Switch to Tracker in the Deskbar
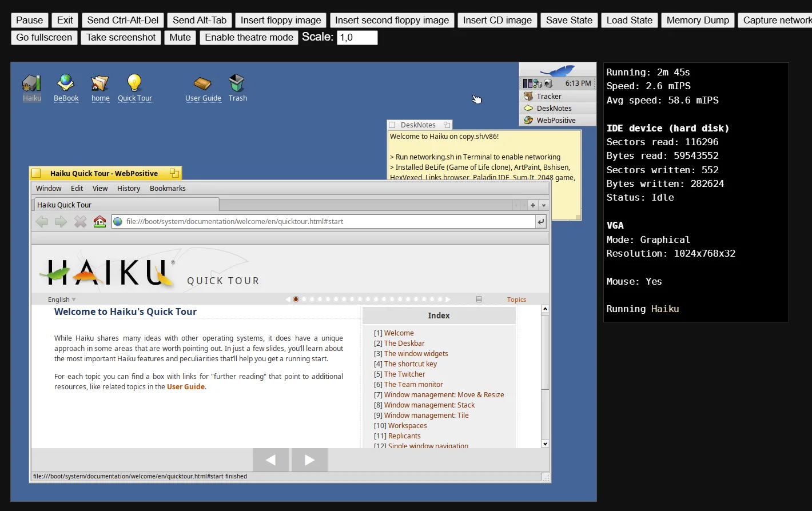The image size is (812, 511). tap(558, 97)
